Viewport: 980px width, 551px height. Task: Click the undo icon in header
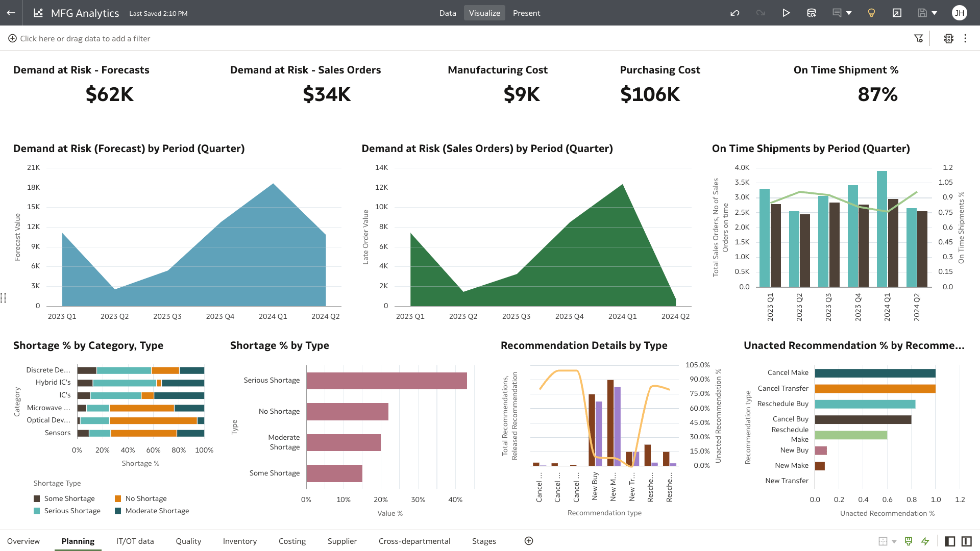735,13
